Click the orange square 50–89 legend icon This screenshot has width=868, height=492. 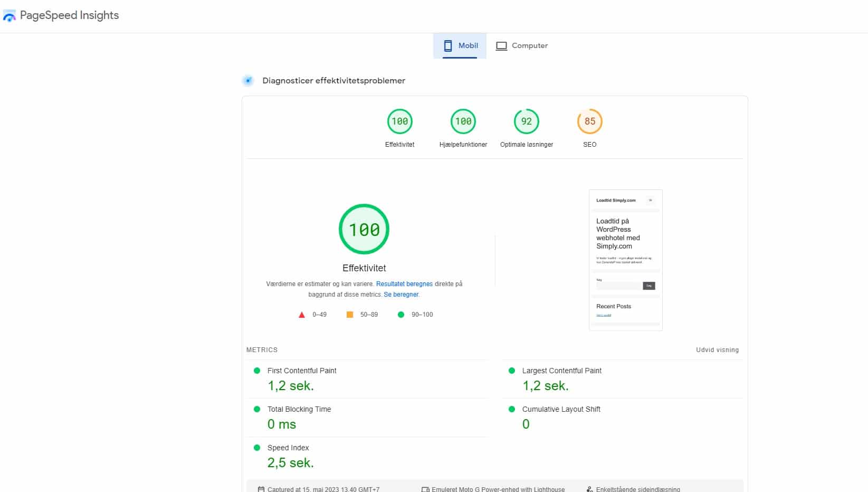[350, 315]
